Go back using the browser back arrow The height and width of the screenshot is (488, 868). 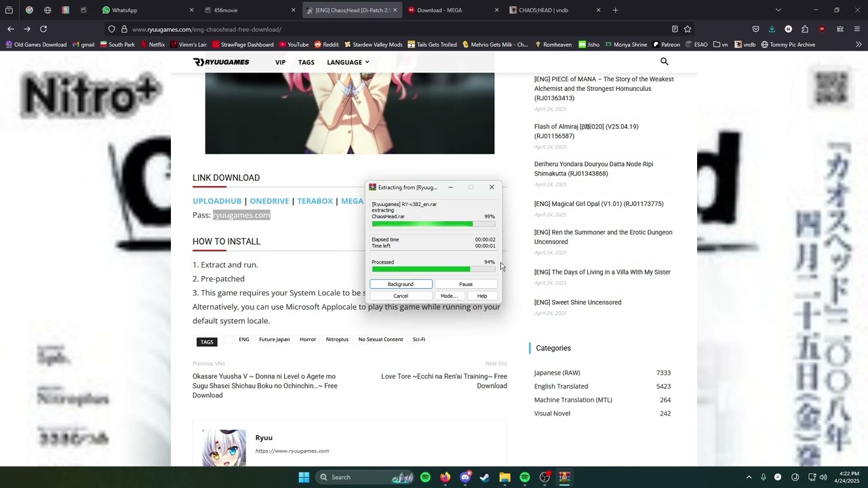tap(11, 29)
